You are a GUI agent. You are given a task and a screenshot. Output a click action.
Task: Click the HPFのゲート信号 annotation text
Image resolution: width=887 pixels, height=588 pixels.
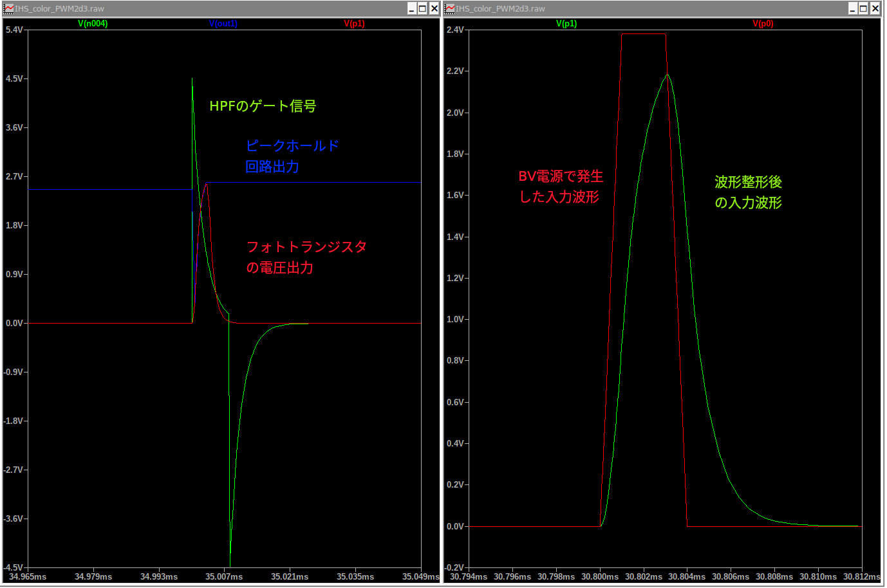(x=263, y=106)
